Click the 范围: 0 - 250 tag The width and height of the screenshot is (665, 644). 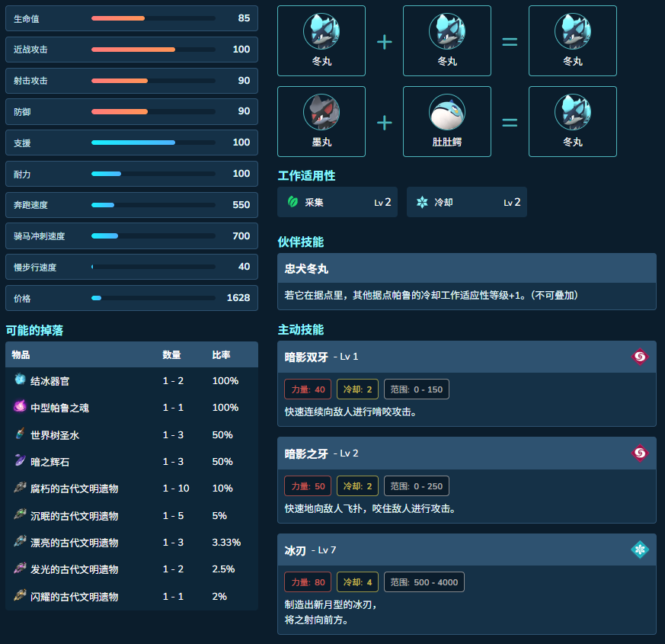coord(417,486)
